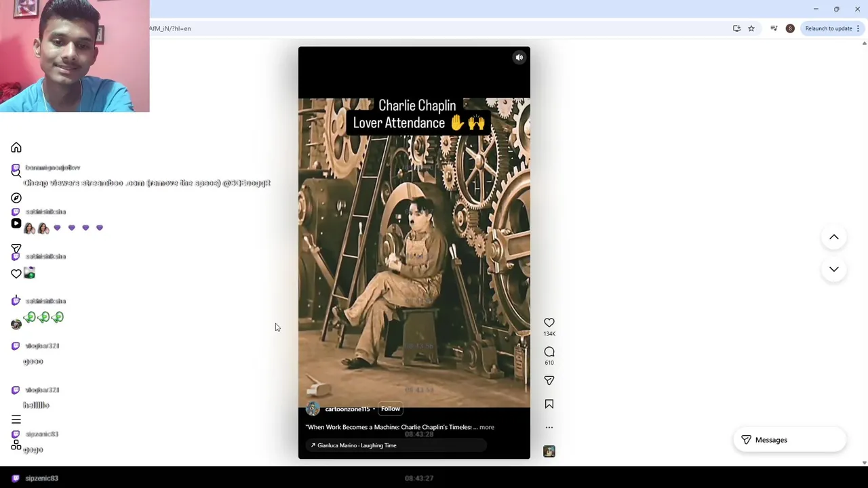Install app icon in the address bar
This screenshot has width=868, height=488.
(736, 28)
